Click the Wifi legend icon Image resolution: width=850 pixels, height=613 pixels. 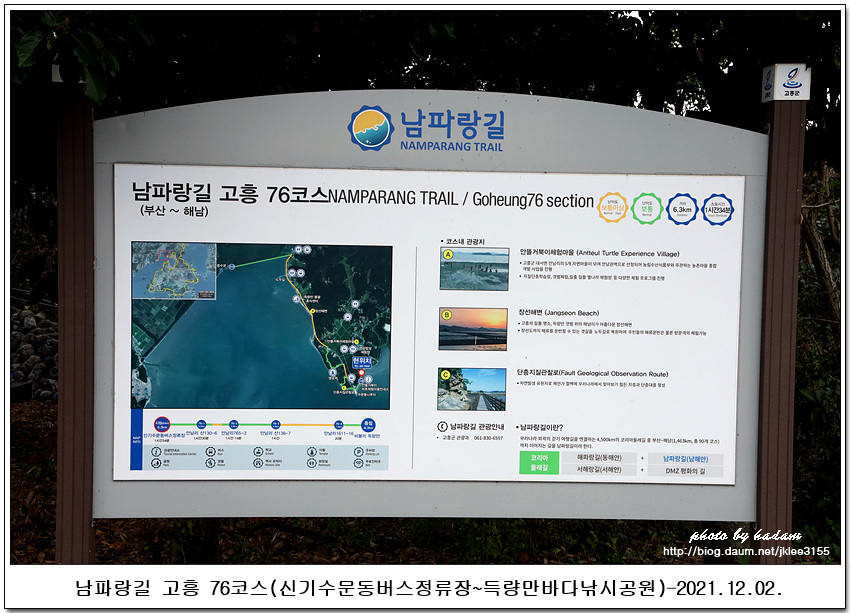(x=359, y=463)
